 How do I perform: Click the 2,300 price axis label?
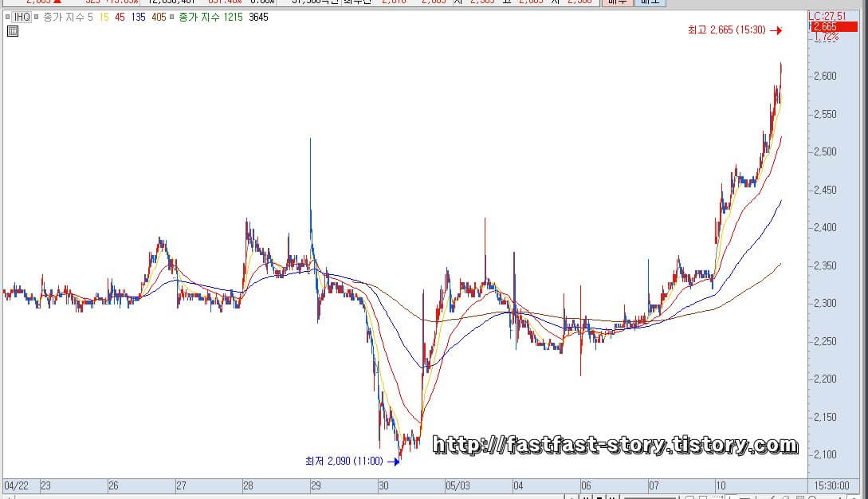[825, 304]
